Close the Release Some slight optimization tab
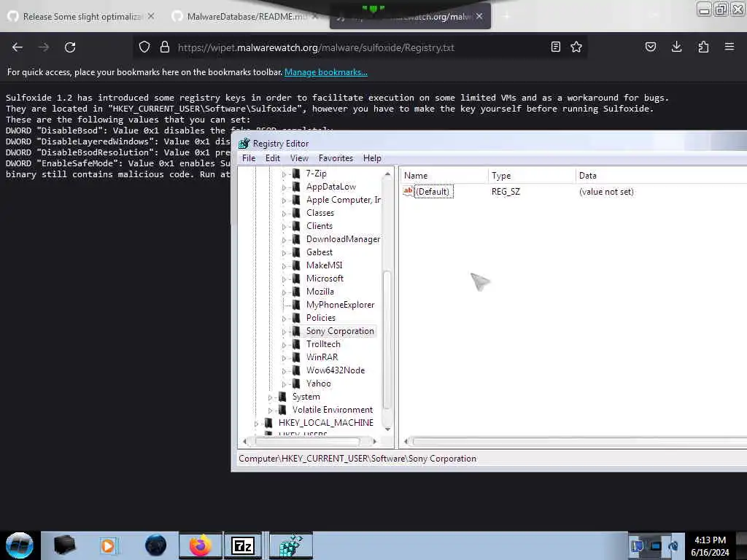The image size is (747, 560). click(150, 16)
